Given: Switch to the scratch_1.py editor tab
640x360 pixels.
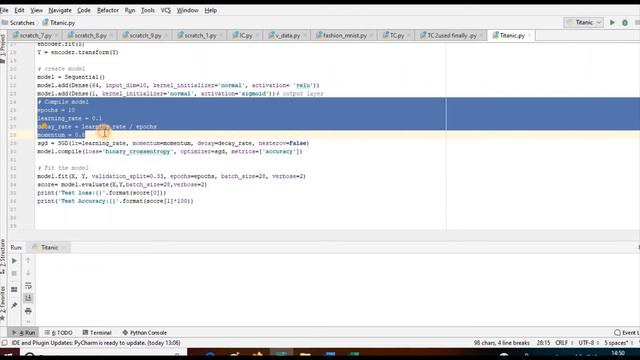Looking at the screenshot, I should [x=200, y=36].
